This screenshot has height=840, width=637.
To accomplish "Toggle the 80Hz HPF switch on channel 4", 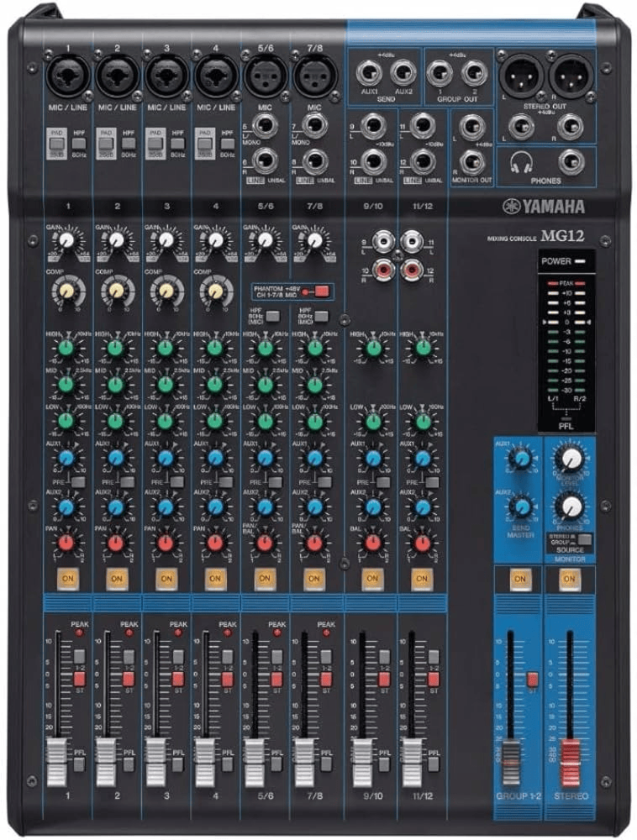I will [228, 144].
